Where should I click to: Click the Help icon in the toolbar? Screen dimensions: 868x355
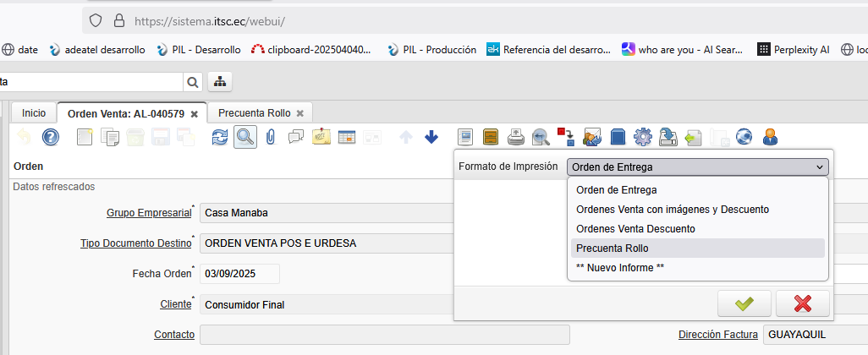(51, 137)
